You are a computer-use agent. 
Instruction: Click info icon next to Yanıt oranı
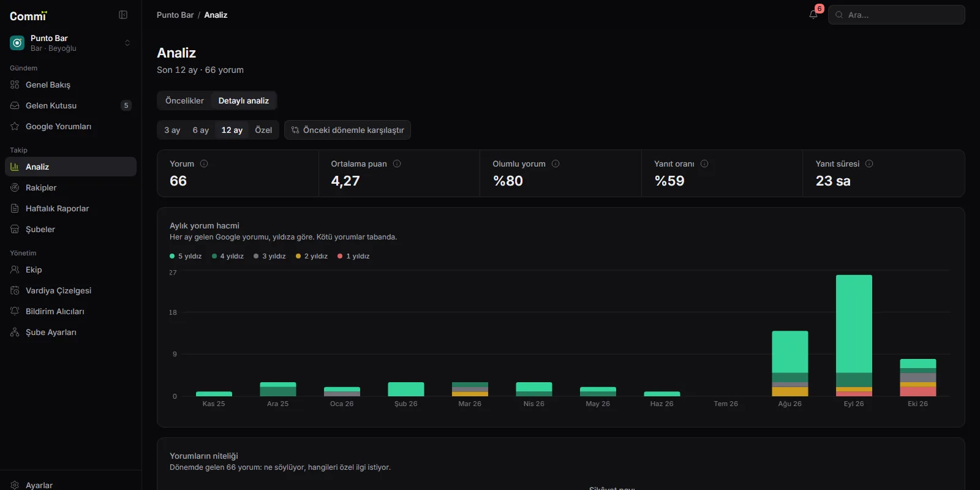pyautogui.click(x=704, y=164)
